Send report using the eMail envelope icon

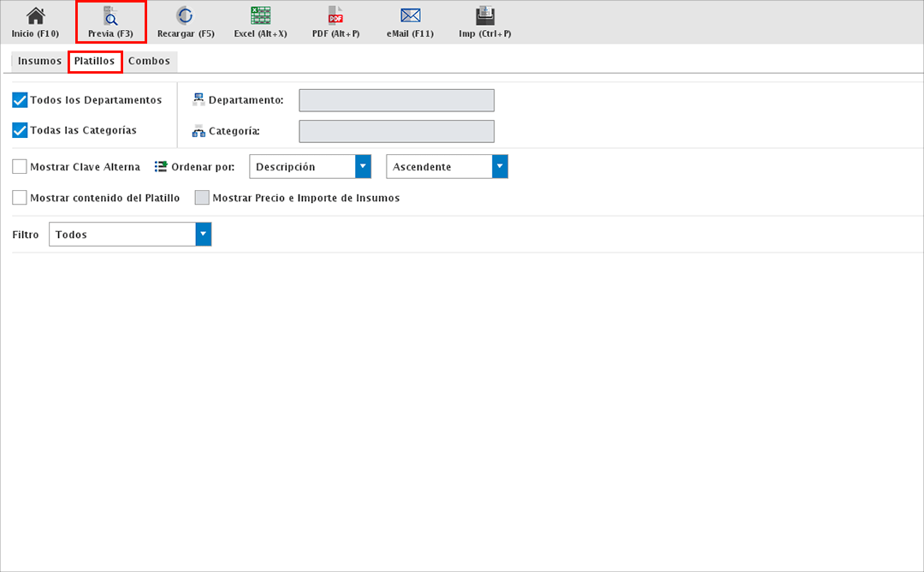click(411, 15)
